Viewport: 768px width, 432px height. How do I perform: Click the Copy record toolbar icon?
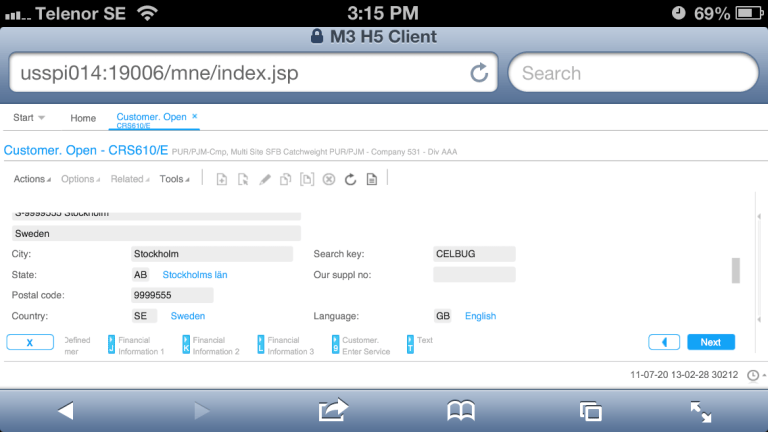pos(286,179)
